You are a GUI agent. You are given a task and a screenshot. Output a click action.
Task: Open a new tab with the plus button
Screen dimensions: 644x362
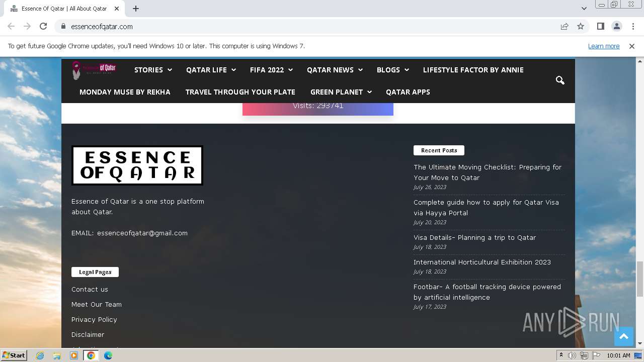136,9
